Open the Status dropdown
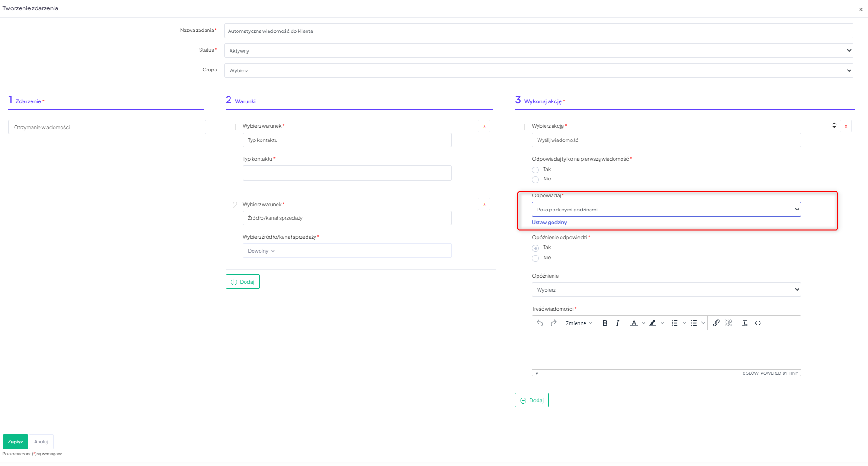 click(538, 51)
